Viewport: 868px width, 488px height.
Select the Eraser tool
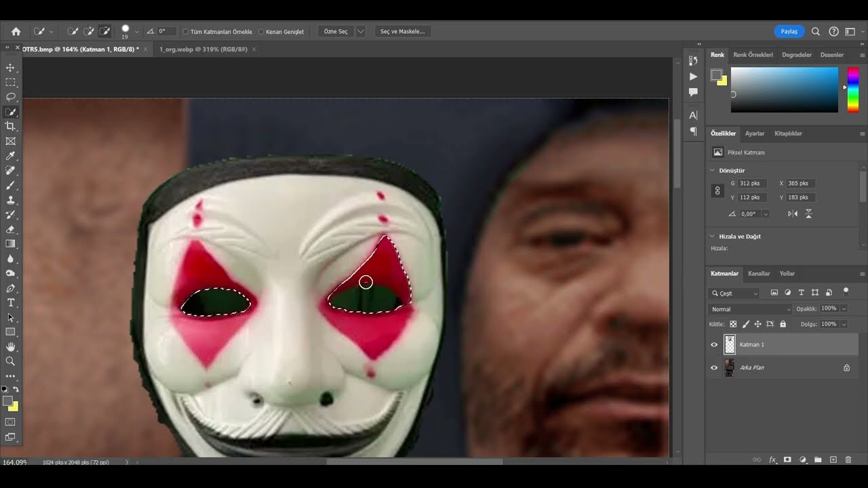10,229
